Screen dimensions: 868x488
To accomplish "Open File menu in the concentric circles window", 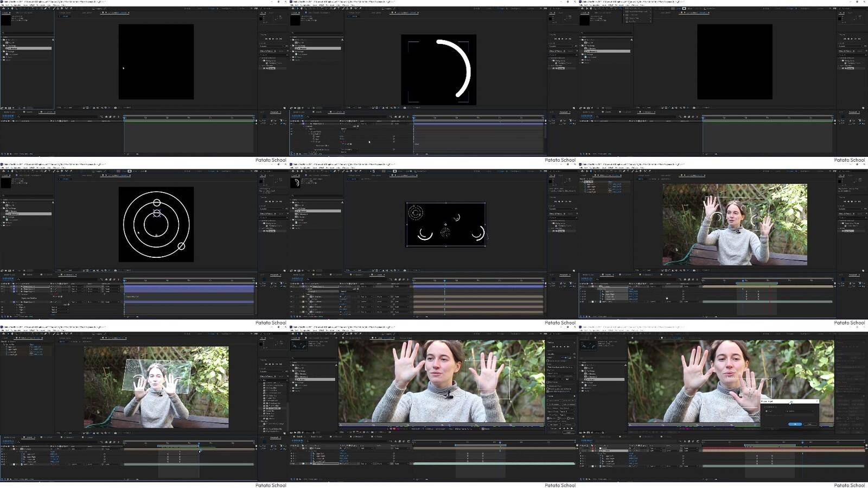I will (x=2, y=168).
